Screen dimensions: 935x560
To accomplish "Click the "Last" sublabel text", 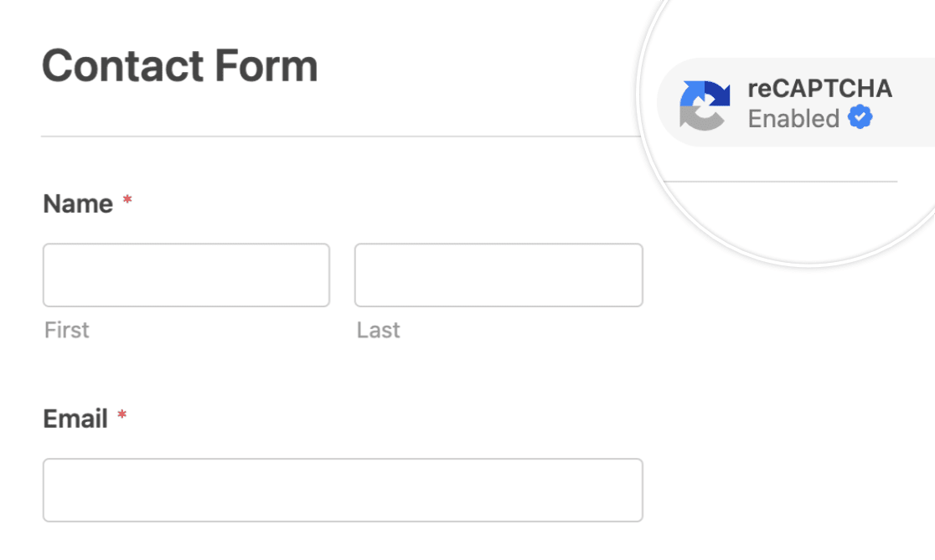I will click(378, 330).
